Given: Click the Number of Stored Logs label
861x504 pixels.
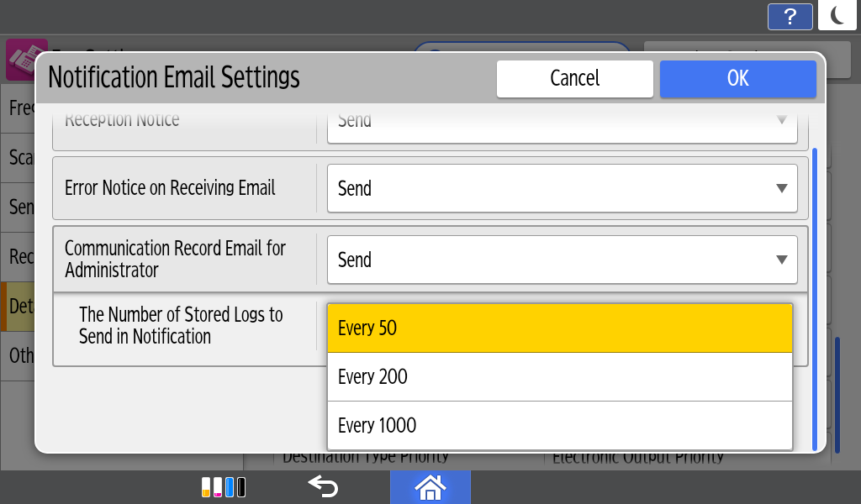Looking at the screenshot, I should pyautogui.click(x=181, y=325).
